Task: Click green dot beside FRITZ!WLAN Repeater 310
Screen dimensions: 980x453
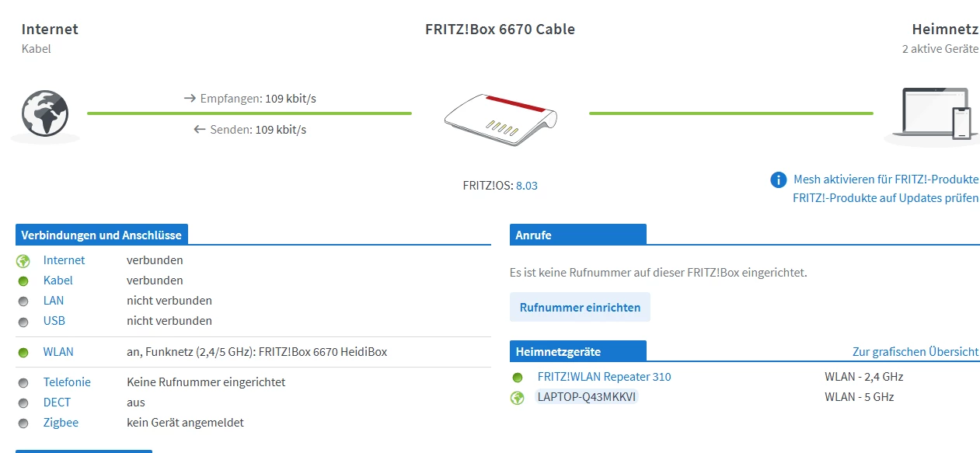Action: click(518, 378)
